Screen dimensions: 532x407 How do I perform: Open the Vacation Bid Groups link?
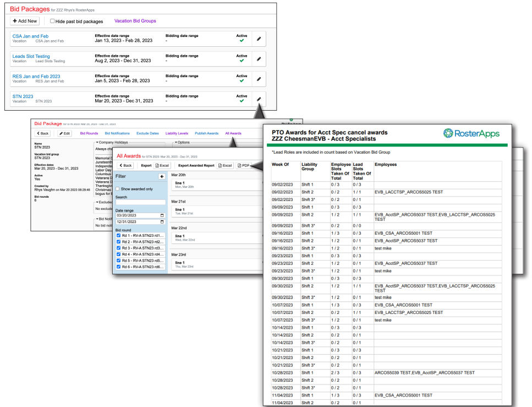pos(135,21)
